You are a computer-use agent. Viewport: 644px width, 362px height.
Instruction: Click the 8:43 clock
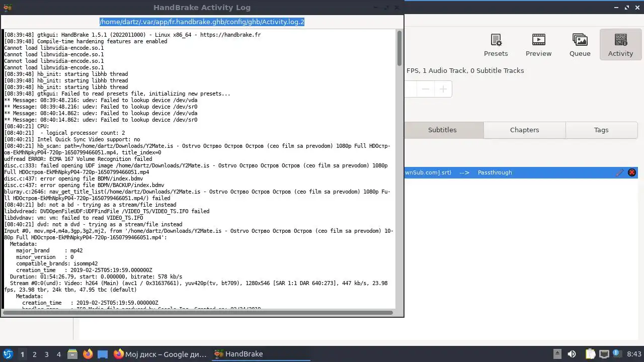click(x=634, y=354)
